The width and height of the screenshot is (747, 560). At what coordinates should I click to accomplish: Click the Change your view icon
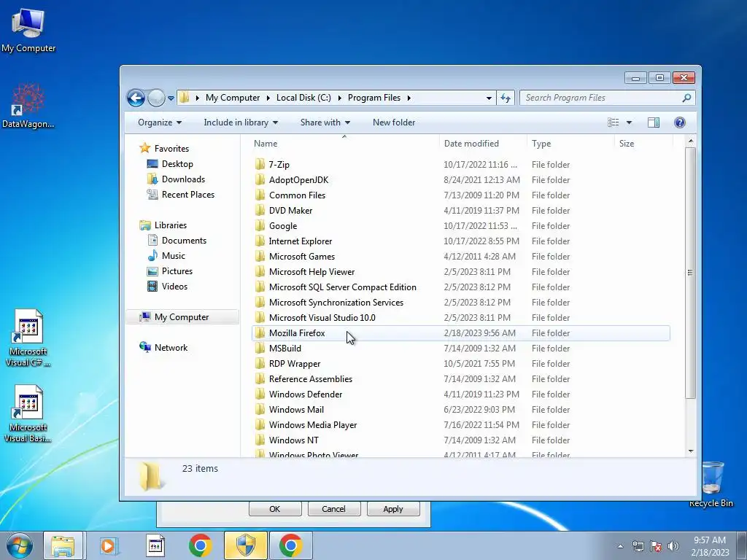pyautogui.click(x=613, y=122)
